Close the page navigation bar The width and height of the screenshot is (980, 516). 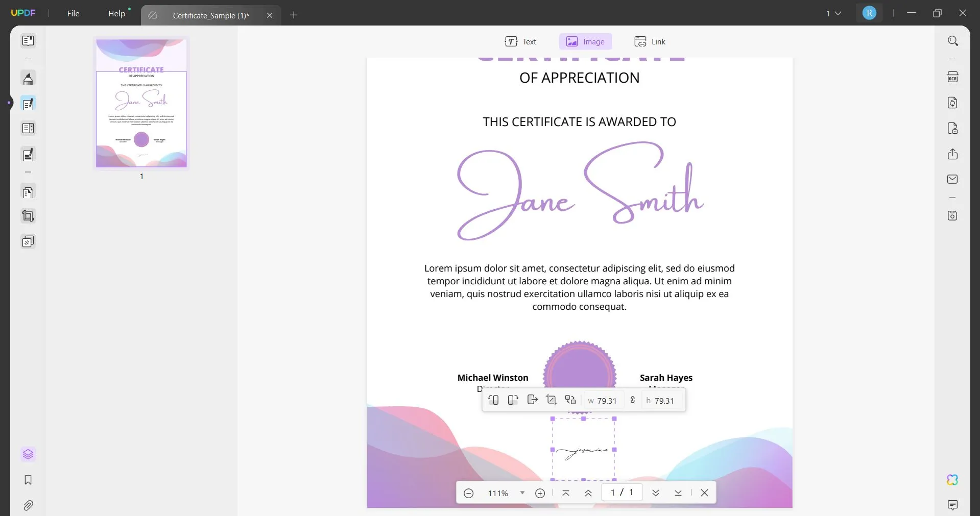click(x=704, y=493)
